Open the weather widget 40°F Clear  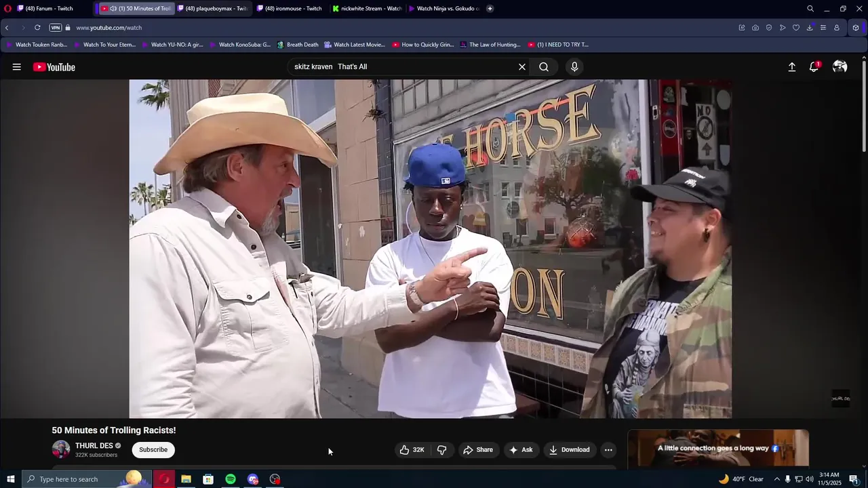pos(741,479)
